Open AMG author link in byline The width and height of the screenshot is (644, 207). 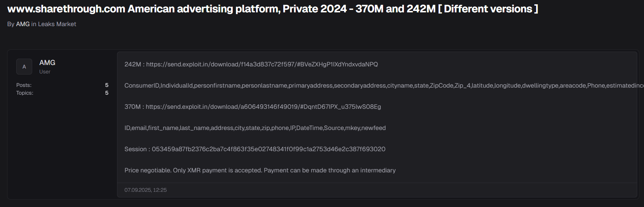coord(23,24)
